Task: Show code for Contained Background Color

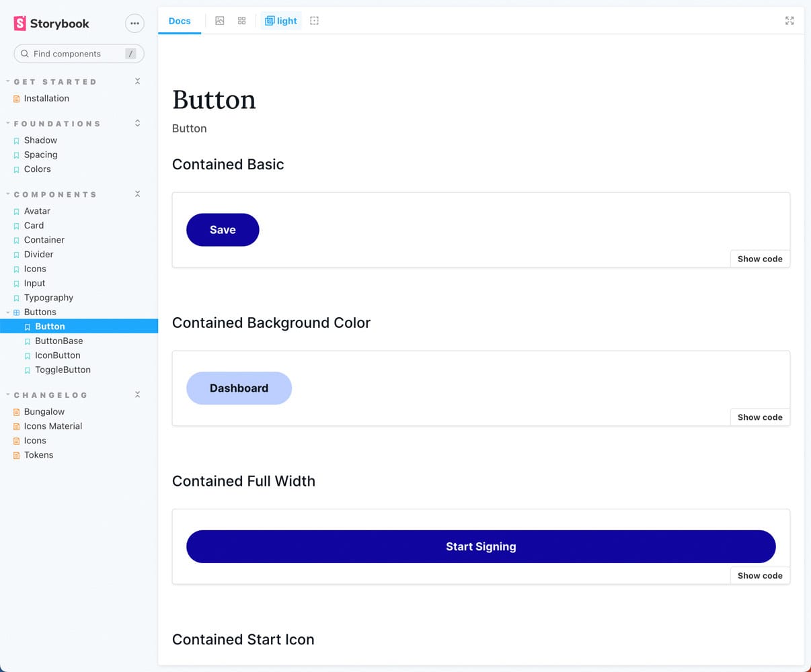Action: (760, 417)
